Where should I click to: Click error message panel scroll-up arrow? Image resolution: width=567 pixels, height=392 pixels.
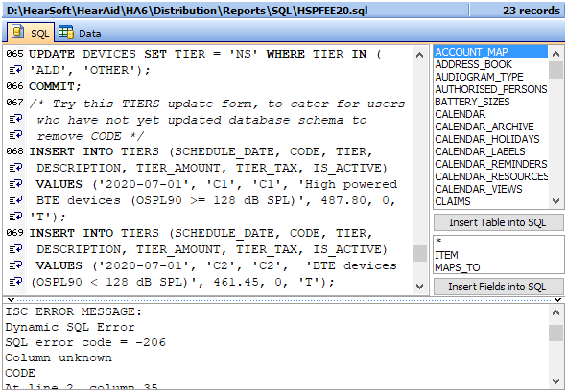tap(555, 312)
